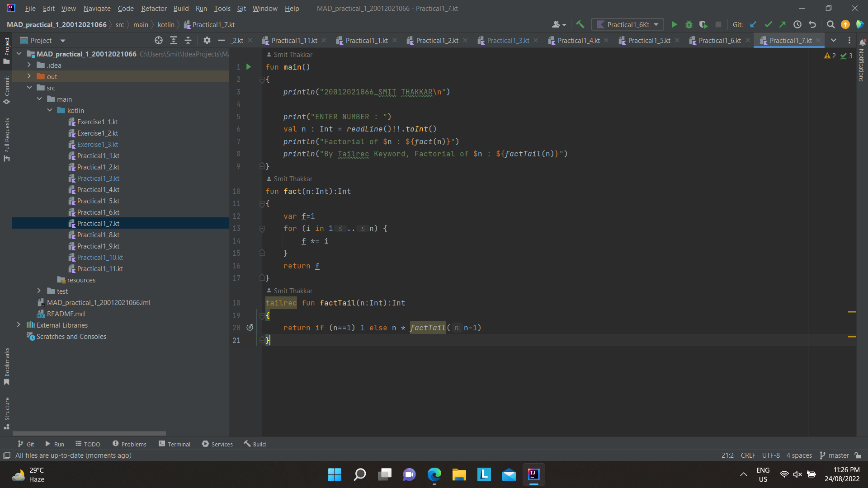Switch to Practical1_11.kt tab
The image size is (868, 488).
click(294, 41)
